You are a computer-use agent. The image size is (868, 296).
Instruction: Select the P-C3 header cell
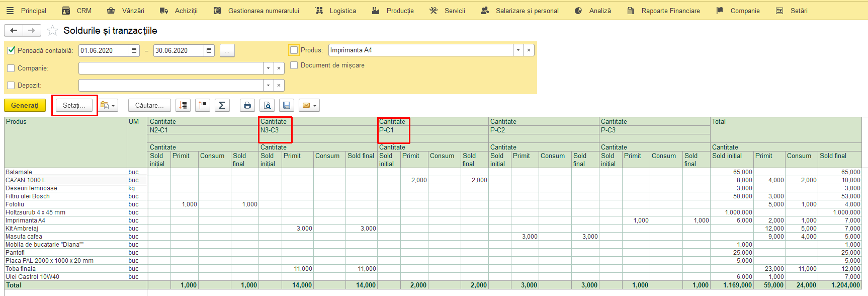pos(655,130)
